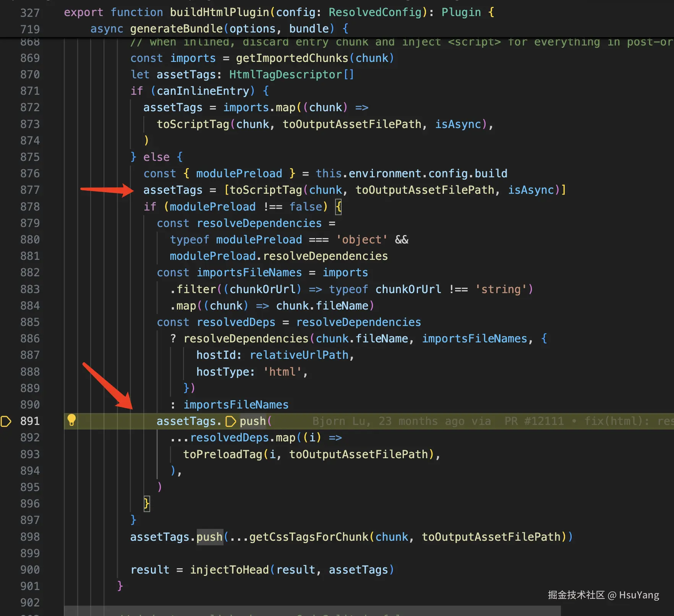Click opening brace highlighted on line 878
Viewport: 674px width, 616px height.
coord(339,207)
